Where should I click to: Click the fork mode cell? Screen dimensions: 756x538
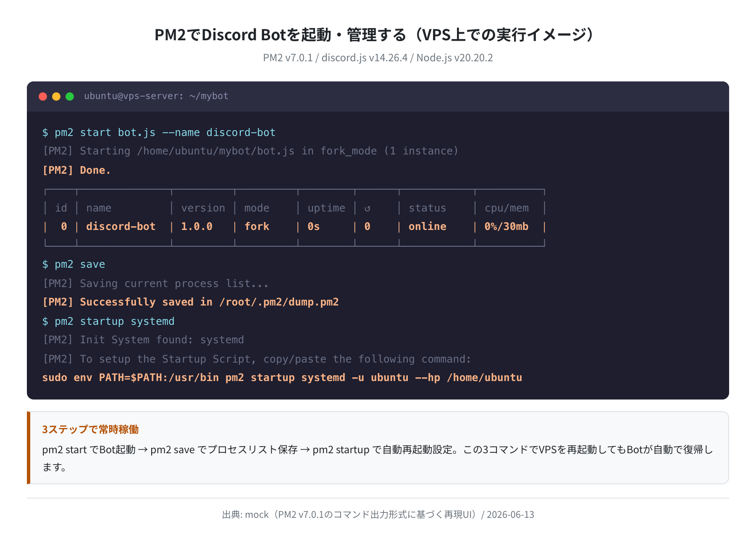(257, 227)
